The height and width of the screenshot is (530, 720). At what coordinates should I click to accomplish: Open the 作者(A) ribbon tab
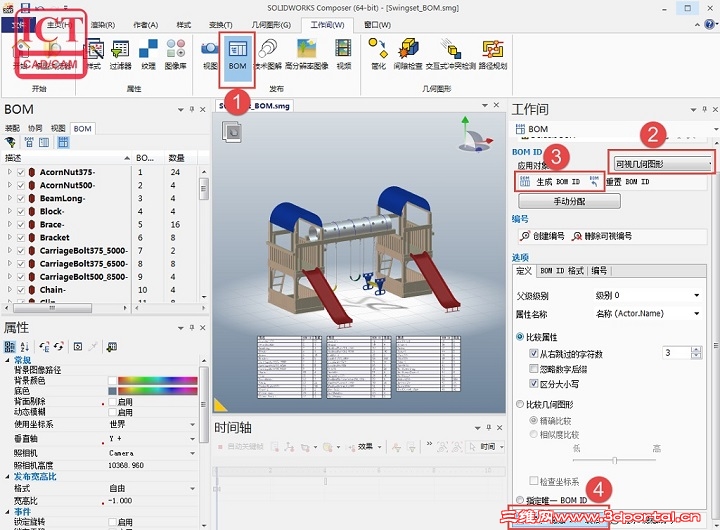click(146, 25)
